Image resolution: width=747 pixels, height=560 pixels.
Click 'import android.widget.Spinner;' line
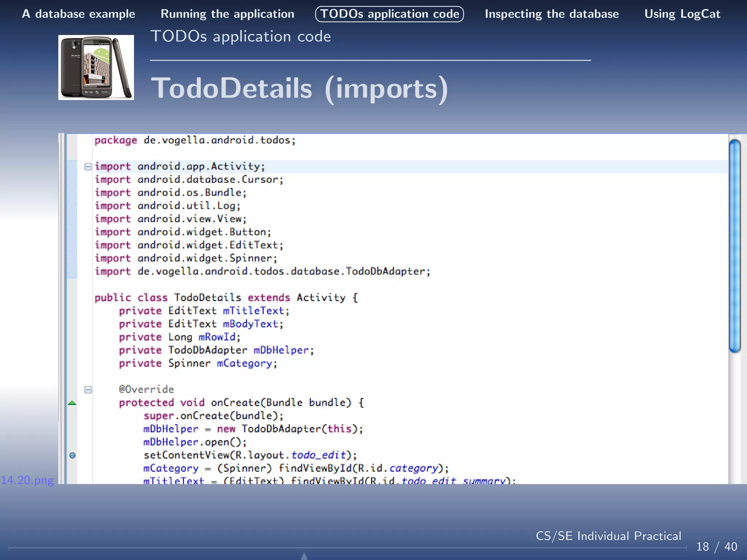click(186, 258)
